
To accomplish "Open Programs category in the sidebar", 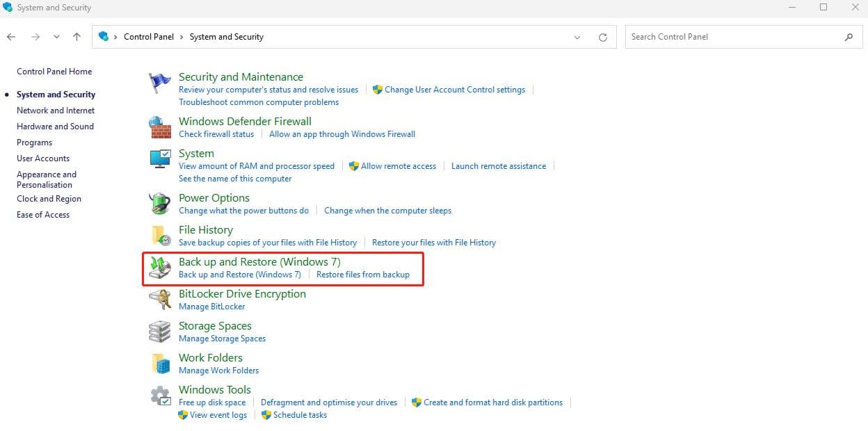I will (35, 143).
